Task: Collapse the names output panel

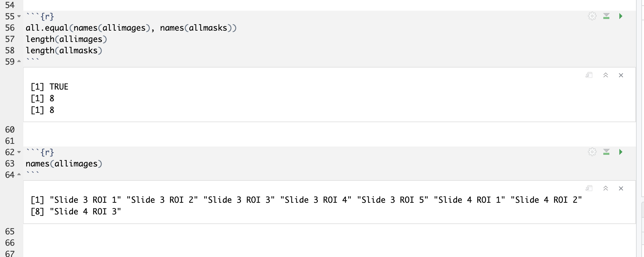Action: 606,188
